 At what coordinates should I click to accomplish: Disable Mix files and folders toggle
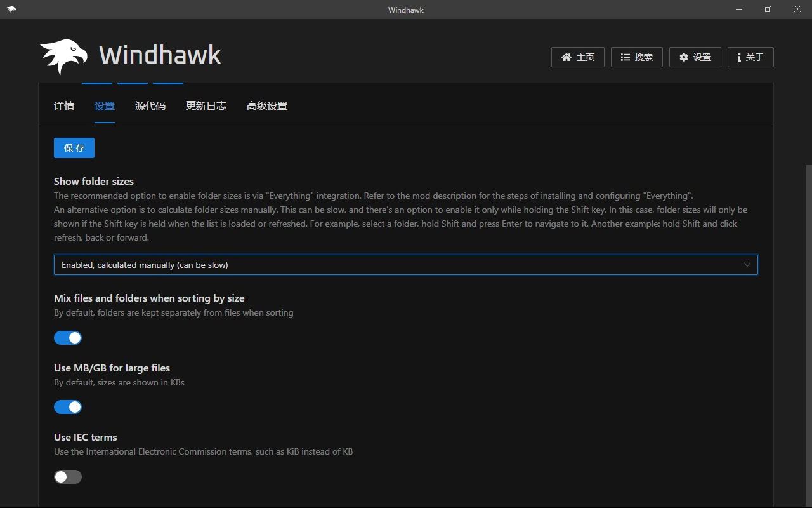click(68, 338)
